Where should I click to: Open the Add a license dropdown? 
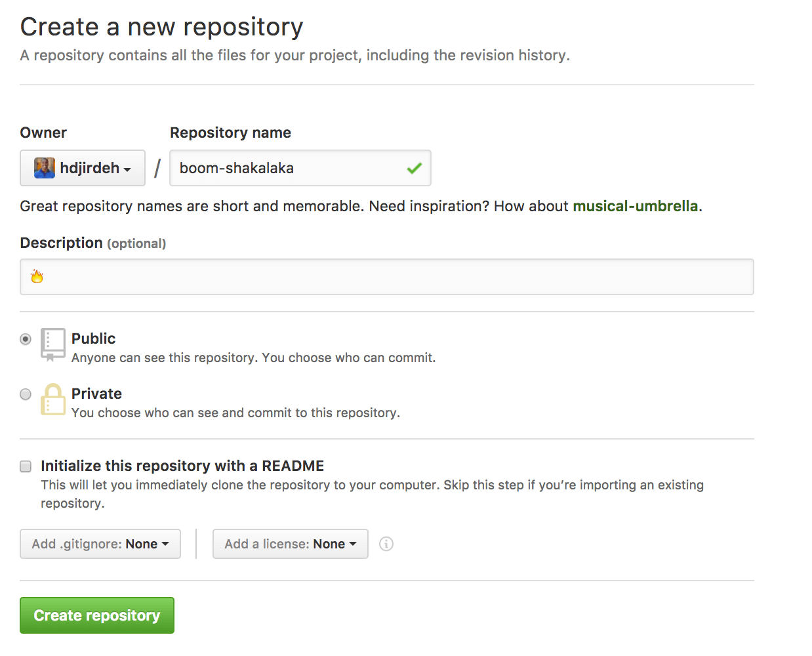coord(291,544)
